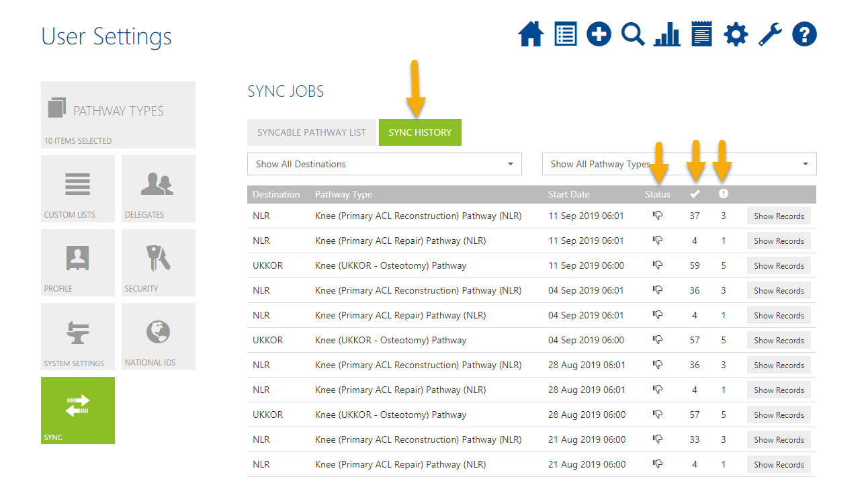Click the wrench tools icon
868x477 pixels.
click(770, 34)
